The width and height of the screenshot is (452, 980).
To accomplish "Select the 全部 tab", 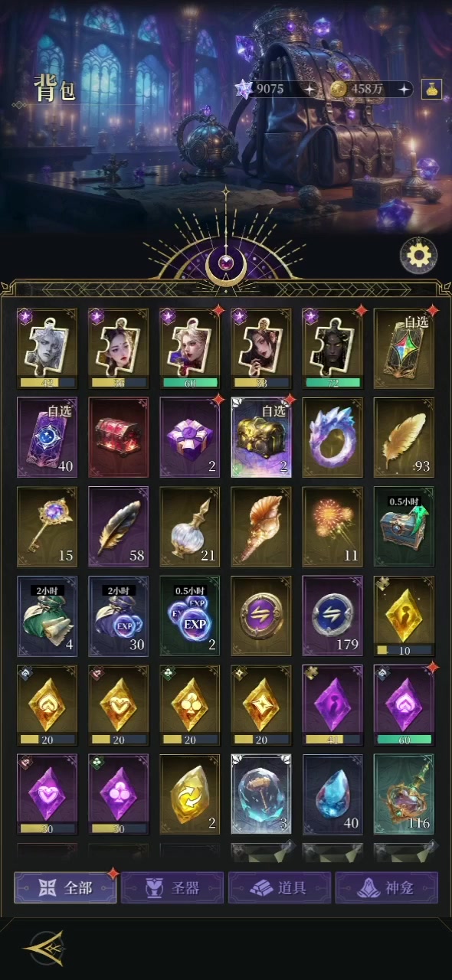I will (x=65, y=887).
